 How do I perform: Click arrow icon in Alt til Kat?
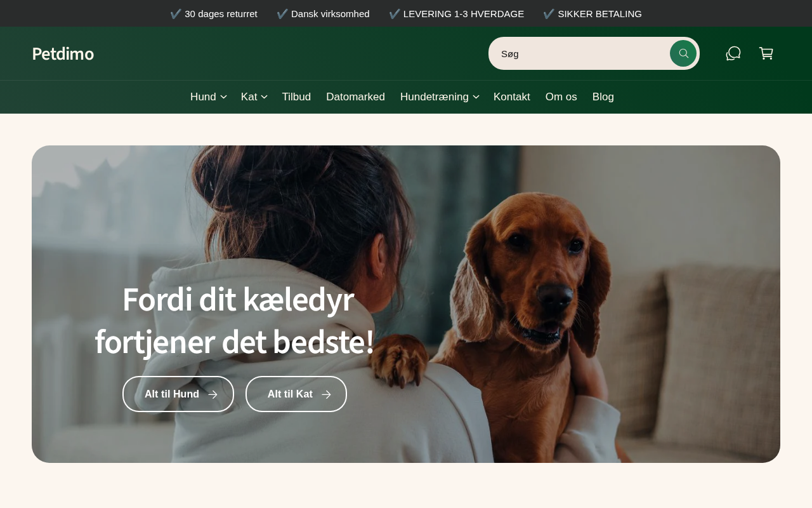pos(326,394)
